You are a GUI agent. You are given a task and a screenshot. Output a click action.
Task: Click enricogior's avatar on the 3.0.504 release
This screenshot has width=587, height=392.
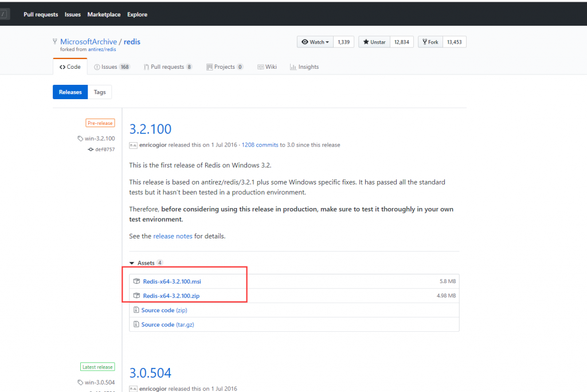pos(133,389)
